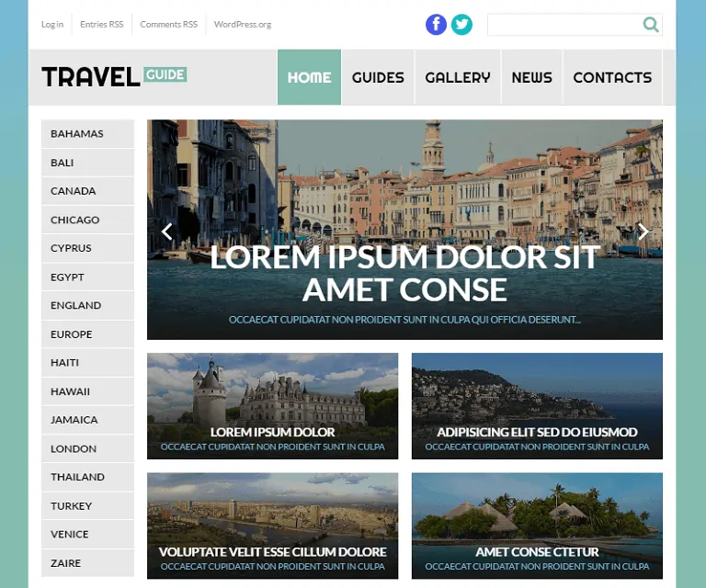Select Venice in the sidebar
Image resolution: width=706 pixels, height=588 pixels.
88,534
